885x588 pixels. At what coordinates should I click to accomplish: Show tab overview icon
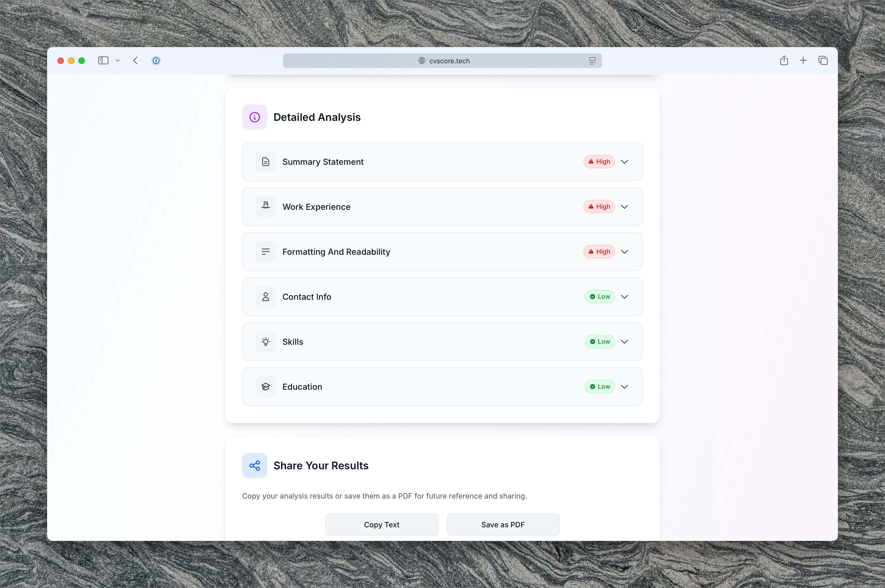[x=823, y=60]
